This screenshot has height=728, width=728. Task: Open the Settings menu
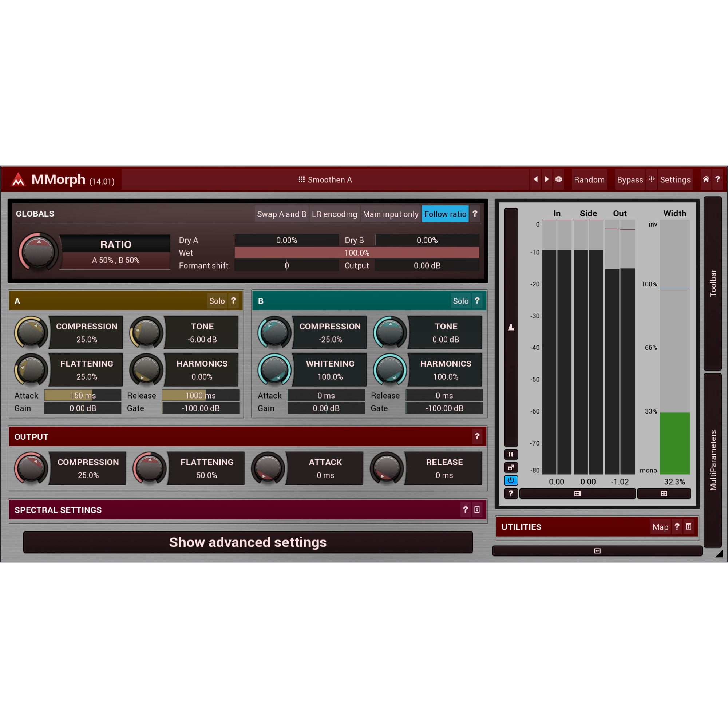pyautogui.click(x=675, y=179)
